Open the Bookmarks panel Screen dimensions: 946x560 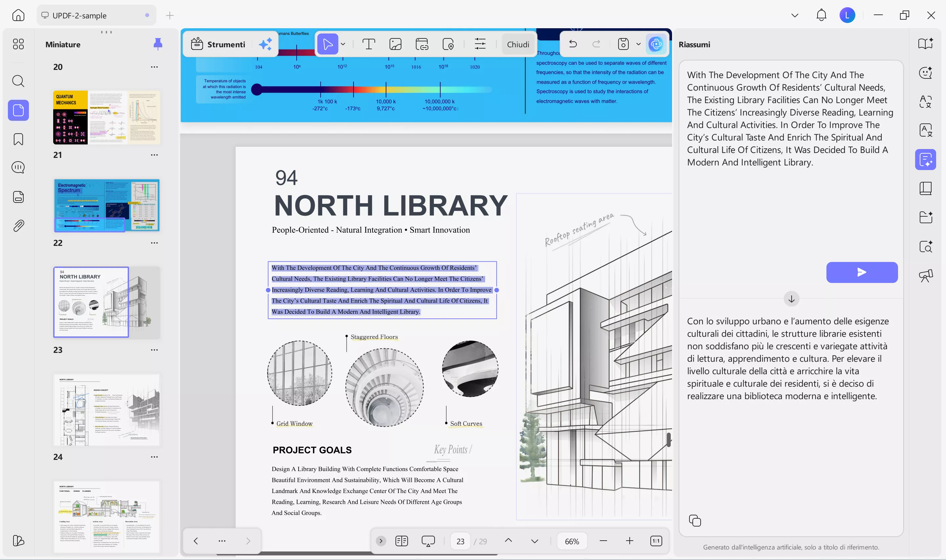pos(18,139)
